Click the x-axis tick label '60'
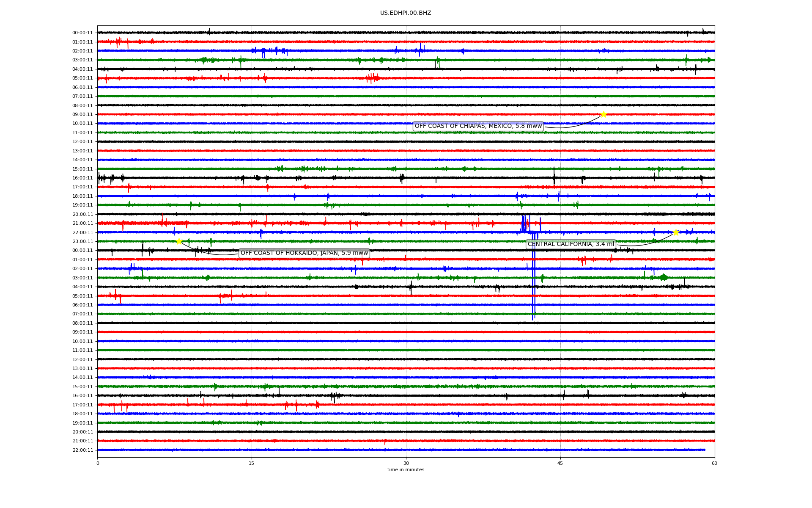Viewport: 812px width, 508px height. [714, 463]
